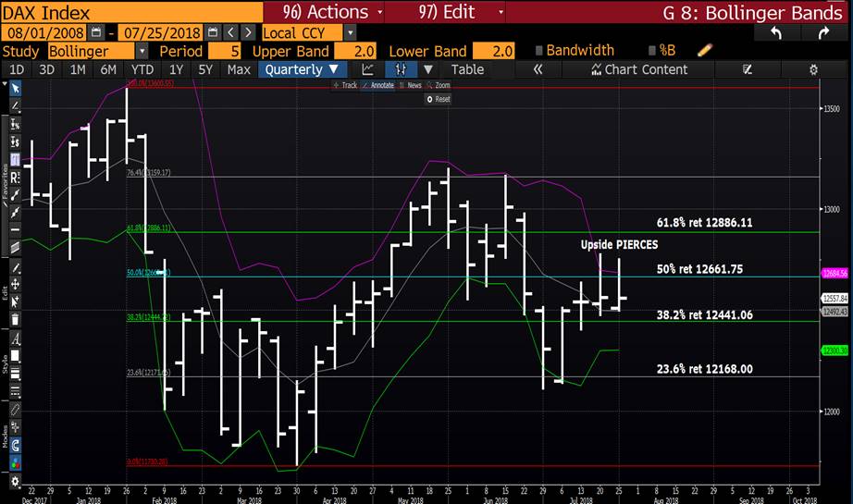Select the 1D range tab
853x504 pixels.
[17, 69]
